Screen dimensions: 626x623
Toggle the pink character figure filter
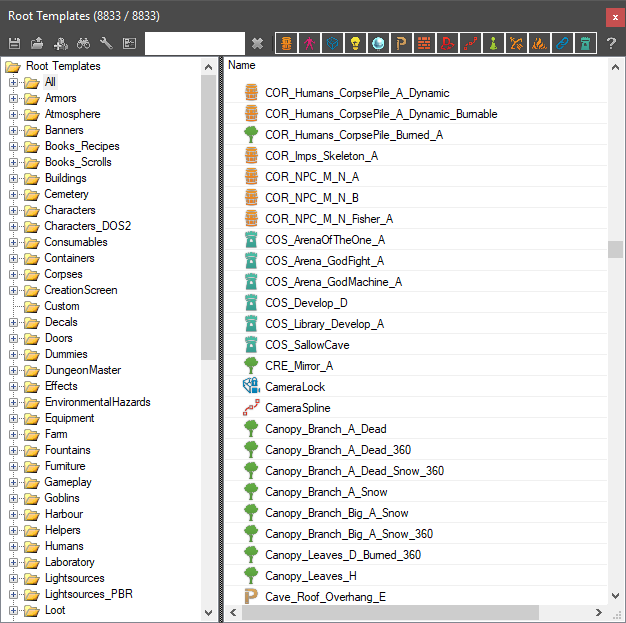click(x=309, y=43)
